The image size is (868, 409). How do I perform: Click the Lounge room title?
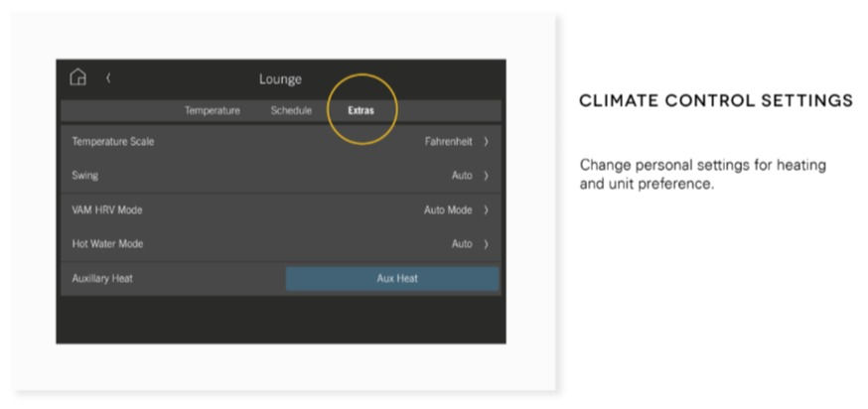[280, 79]
